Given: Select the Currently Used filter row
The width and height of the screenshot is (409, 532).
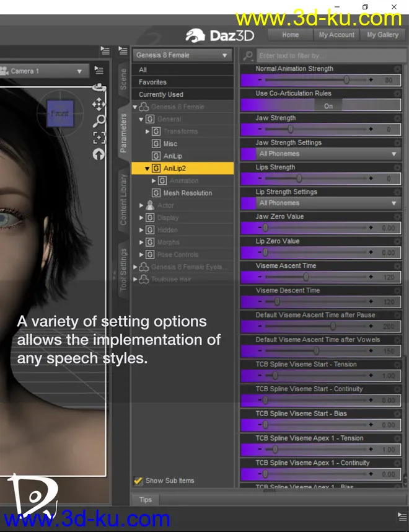Looking at the screenshot, I should click(183, 94).
